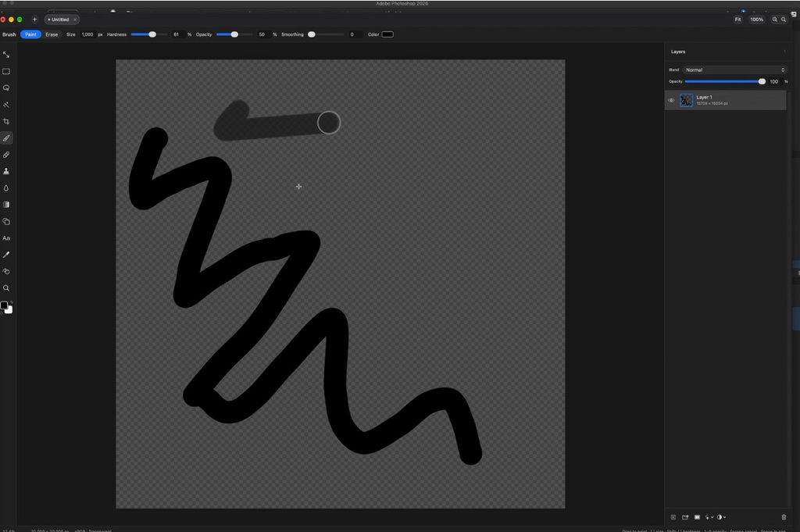Delete layer with the trash icon
This screenshot has width=800, height=532.
tap(784, 517)
